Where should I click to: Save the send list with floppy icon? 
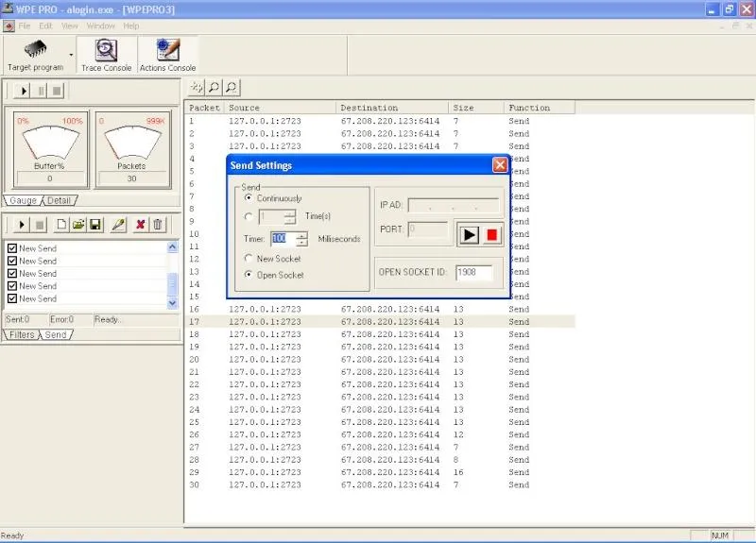coord(95,225)
